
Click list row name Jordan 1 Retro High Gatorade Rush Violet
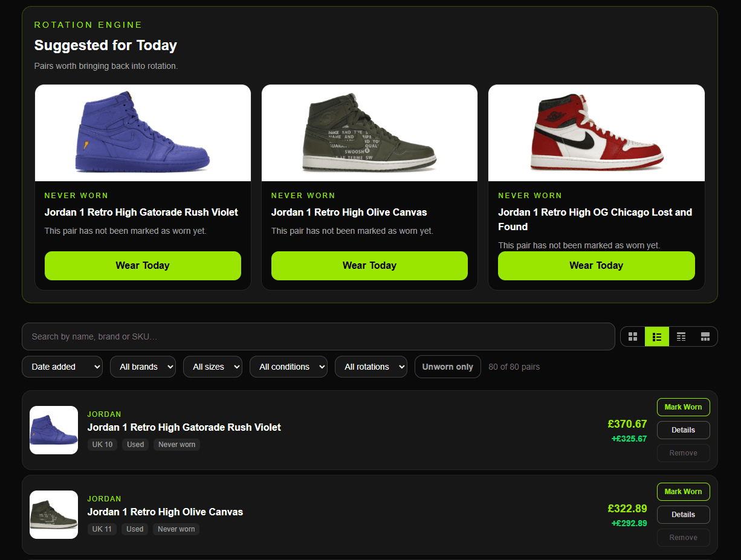[x=184, y=427]
